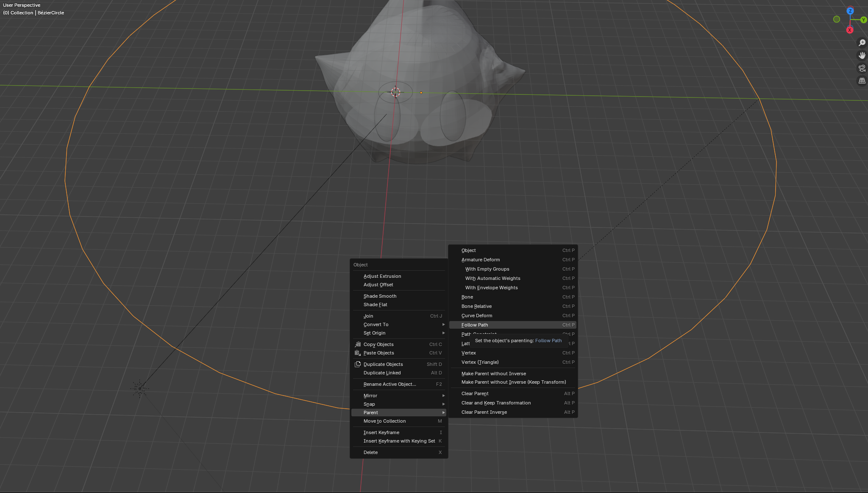Switch perspective/orthographic via grid icon
Screen dimensions: 868x493
tap(862, 81)
